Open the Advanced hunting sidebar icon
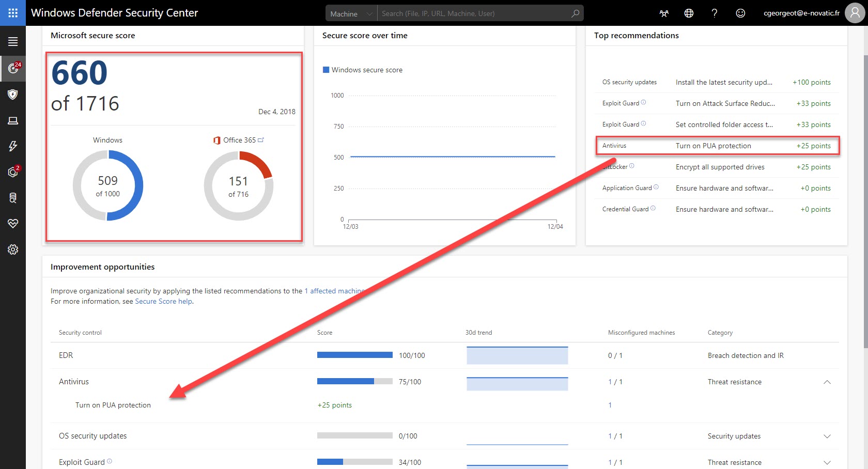The image size is (868, 469). pyautogui.click(x=13, y=198)
